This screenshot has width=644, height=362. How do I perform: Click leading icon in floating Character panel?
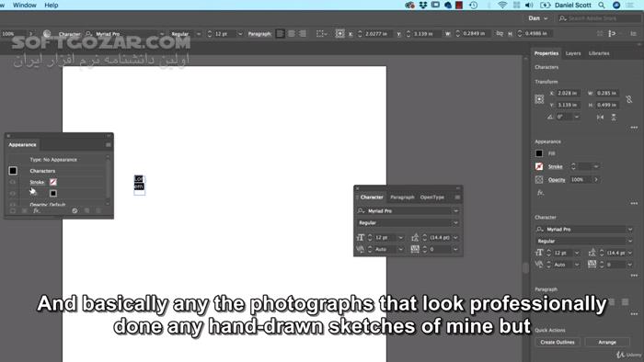pos(415,237)
